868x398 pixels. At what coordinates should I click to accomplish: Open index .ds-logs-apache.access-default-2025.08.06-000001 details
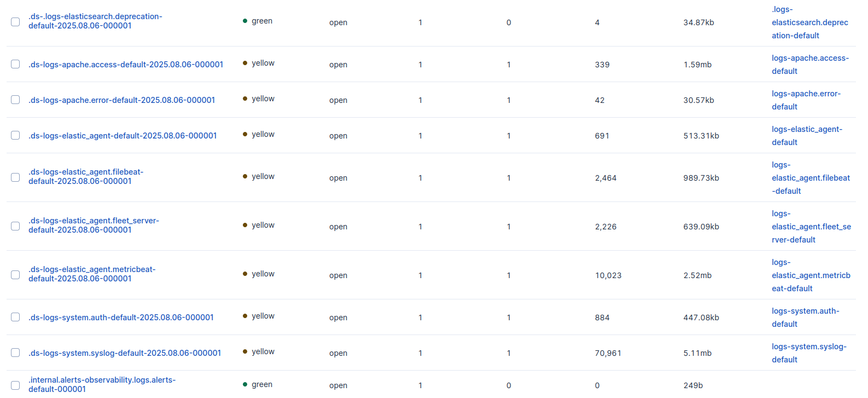tap(126, 65)
